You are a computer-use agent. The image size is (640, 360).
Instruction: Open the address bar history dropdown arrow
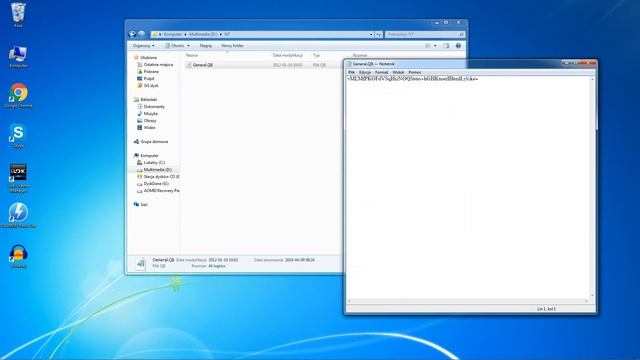(371, 34)
